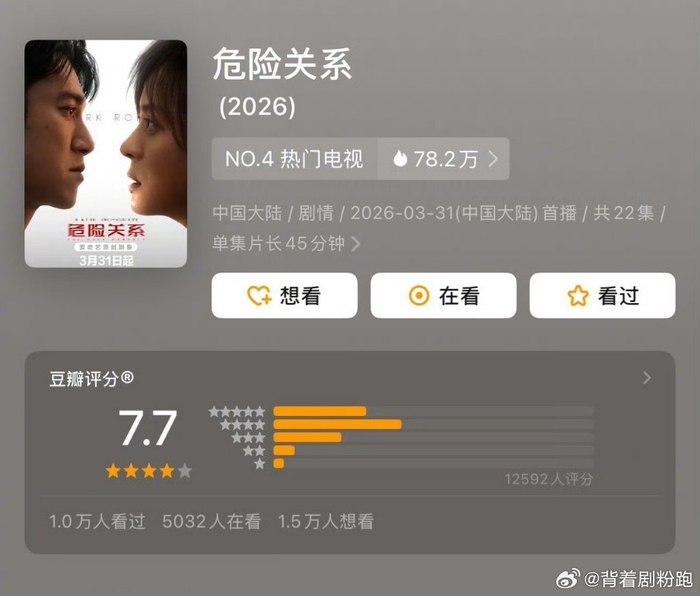
Task: Tap the flame icon beside 78.2万
Action: click(x=400, y=158)
